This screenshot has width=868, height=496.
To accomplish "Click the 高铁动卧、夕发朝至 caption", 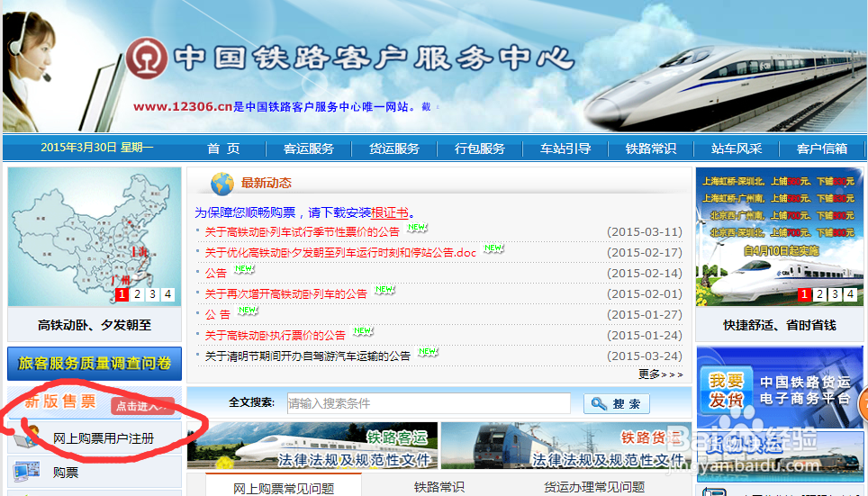I will 95,325.
